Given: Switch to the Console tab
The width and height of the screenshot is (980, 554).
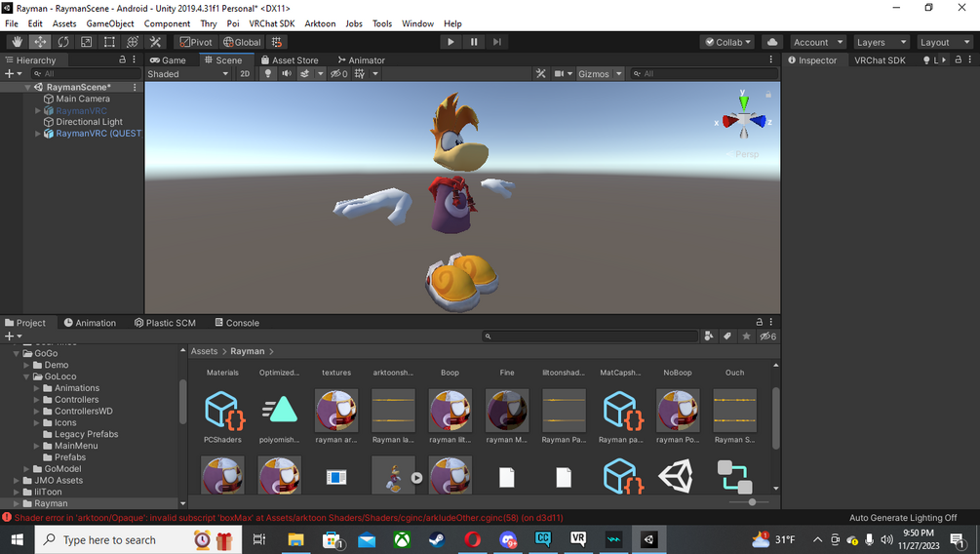Looking at the screenshot, I should (x=237, y=323).
